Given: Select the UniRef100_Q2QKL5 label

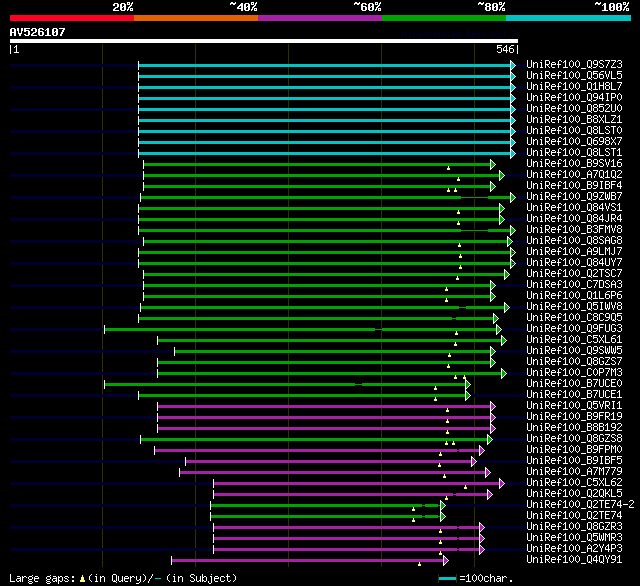Looking at the screenshot, I should 574,494.
